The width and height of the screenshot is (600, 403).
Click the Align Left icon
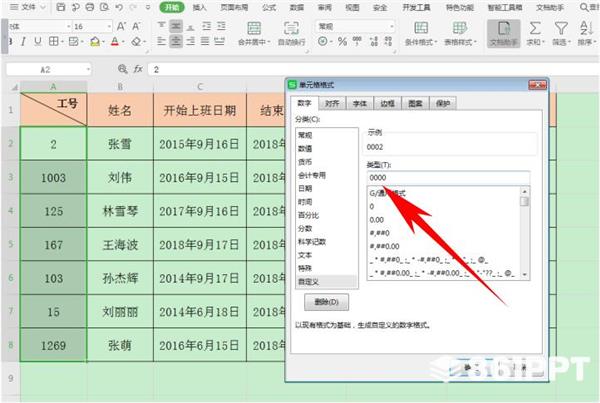click(x=161, y=41)
